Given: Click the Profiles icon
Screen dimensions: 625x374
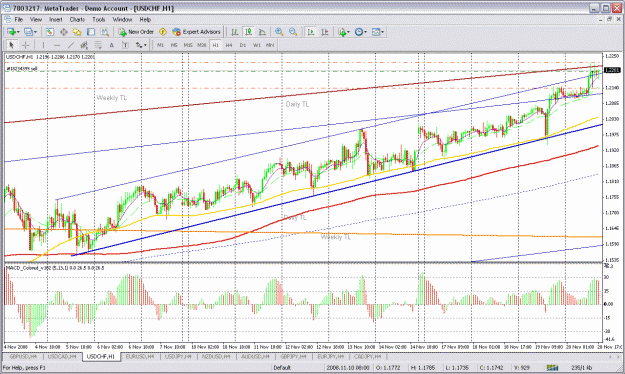Looking at the screenshot, I should click(28, 32).
